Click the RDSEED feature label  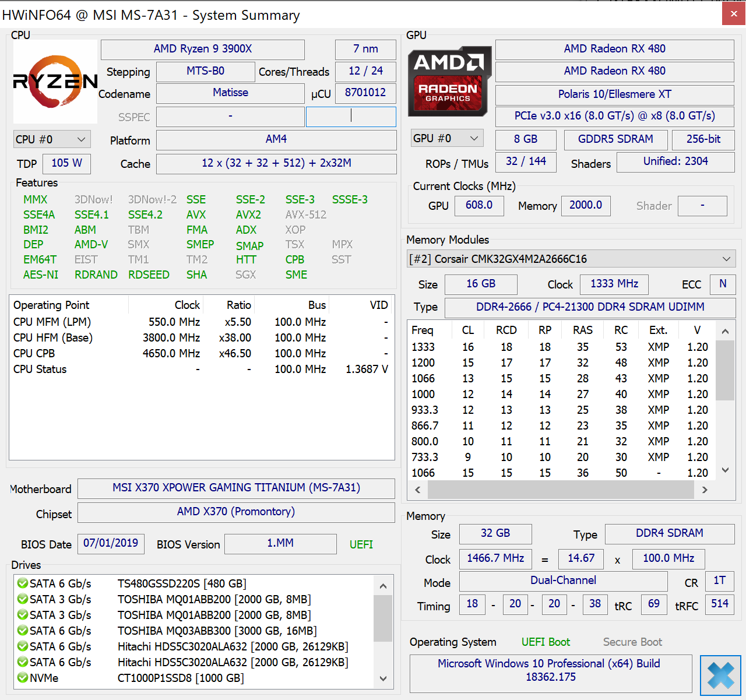coord(149,275)
